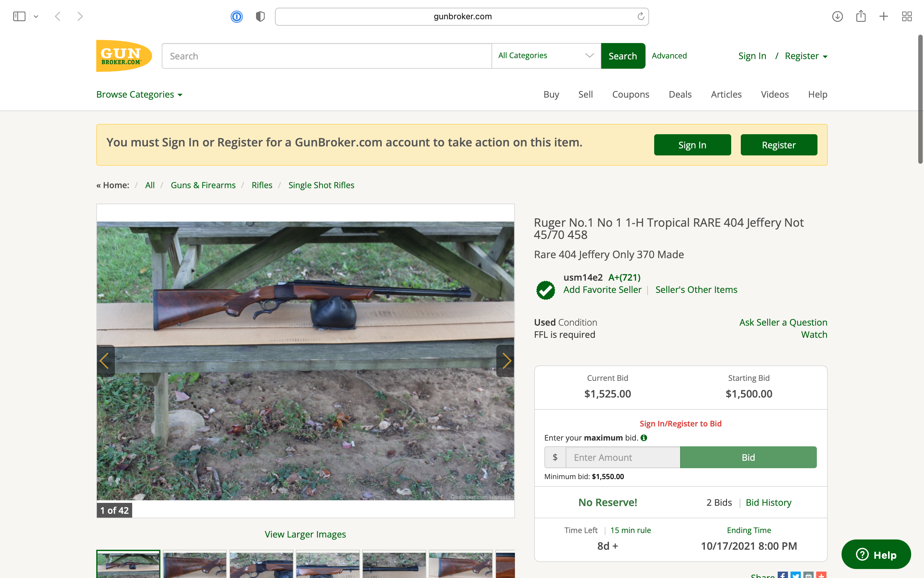Open Bid History

click(x=768, y=503)
